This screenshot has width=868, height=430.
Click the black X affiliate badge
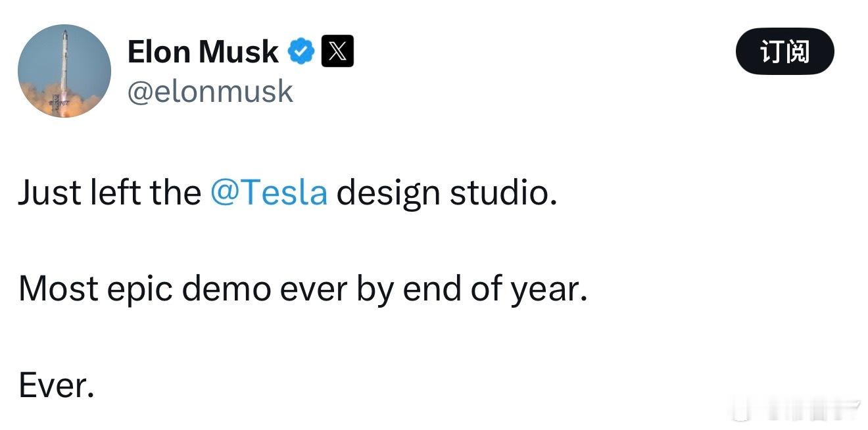click(337, 51)
